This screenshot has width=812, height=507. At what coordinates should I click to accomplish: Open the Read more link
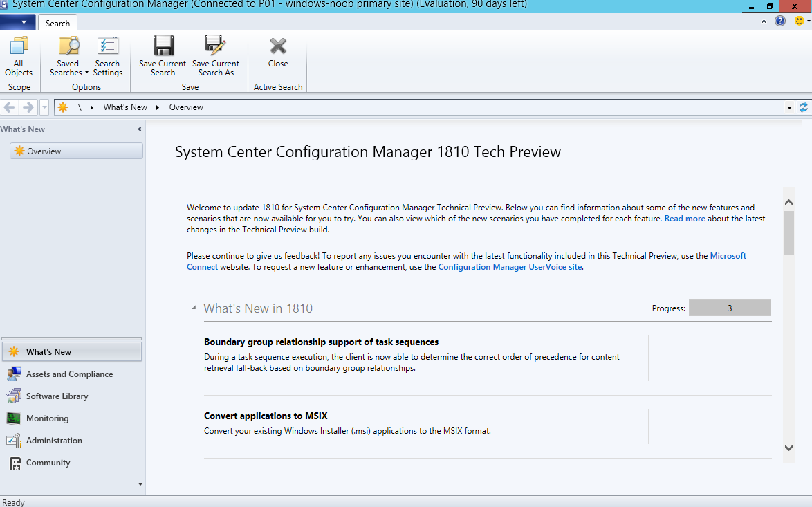tap(684, 219)
